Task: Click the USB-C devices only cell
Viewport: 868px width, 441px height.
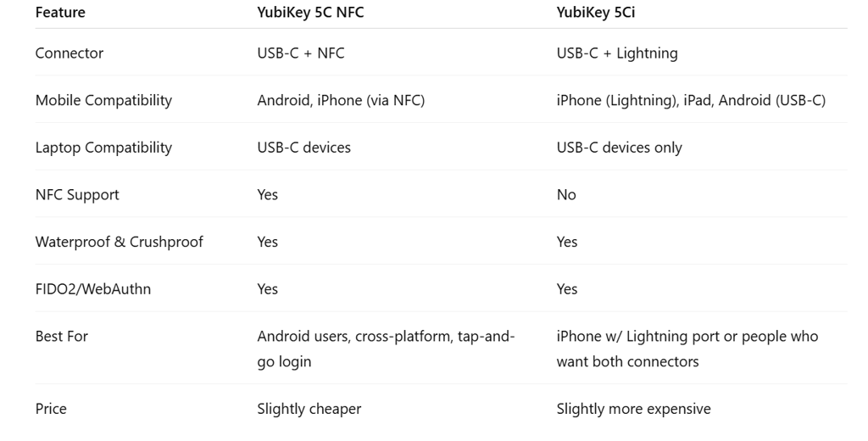Action: [x=620, y=148]
